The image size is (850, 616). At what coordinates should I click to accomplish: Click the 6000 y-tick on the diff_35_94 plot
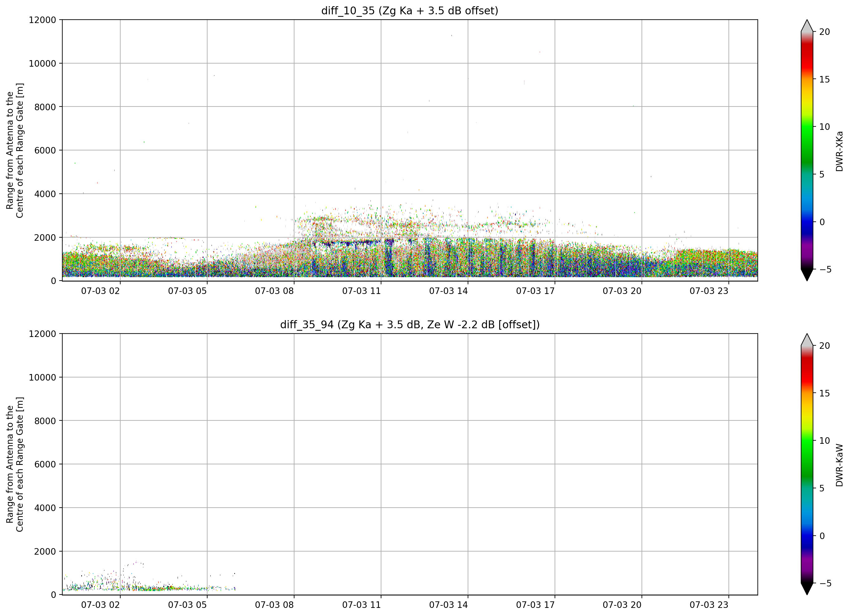(x=45, y=465)
